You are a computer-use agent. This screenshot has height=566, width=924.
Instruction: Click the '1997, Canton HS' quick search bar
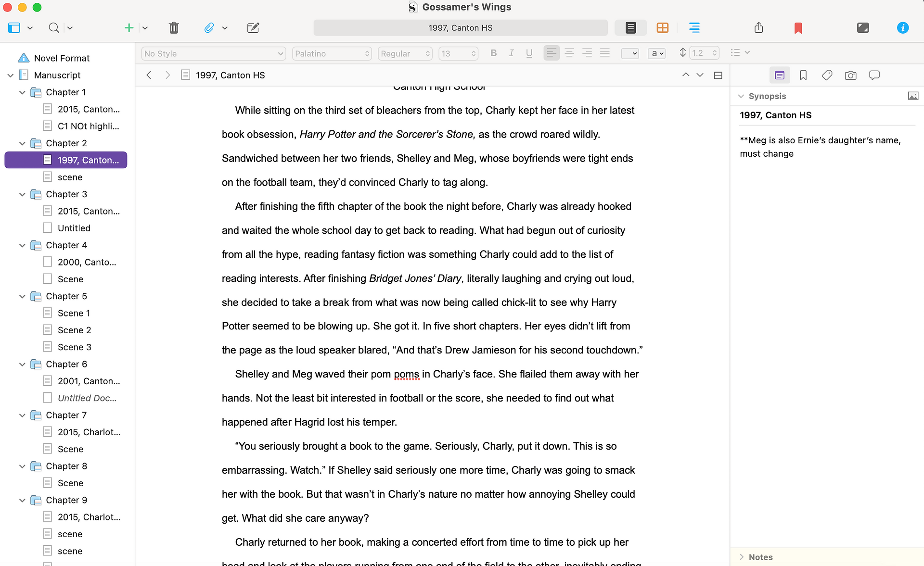click(x=461, y=28)
